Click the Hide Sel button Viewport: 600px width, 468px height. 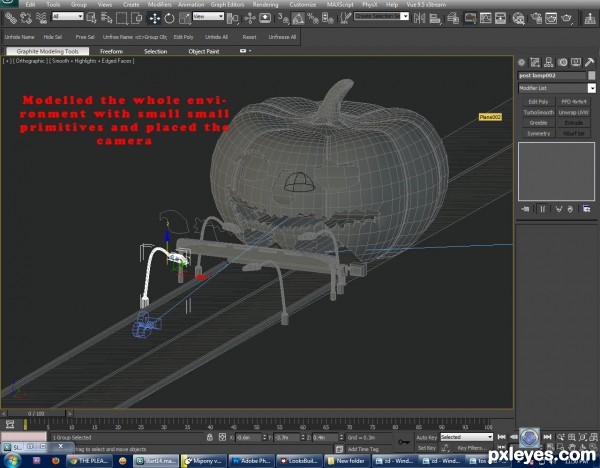(53, 37)
